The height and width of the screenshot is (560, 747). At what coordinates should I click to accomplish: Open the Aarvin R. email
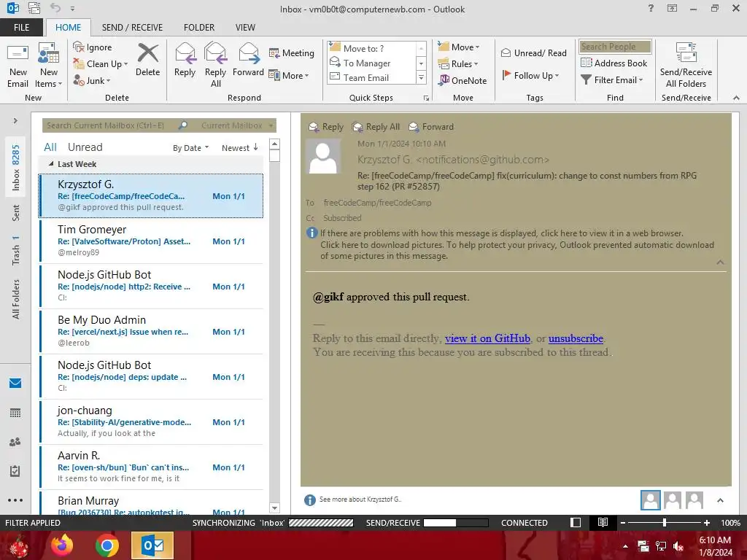(x=152, y=467)
